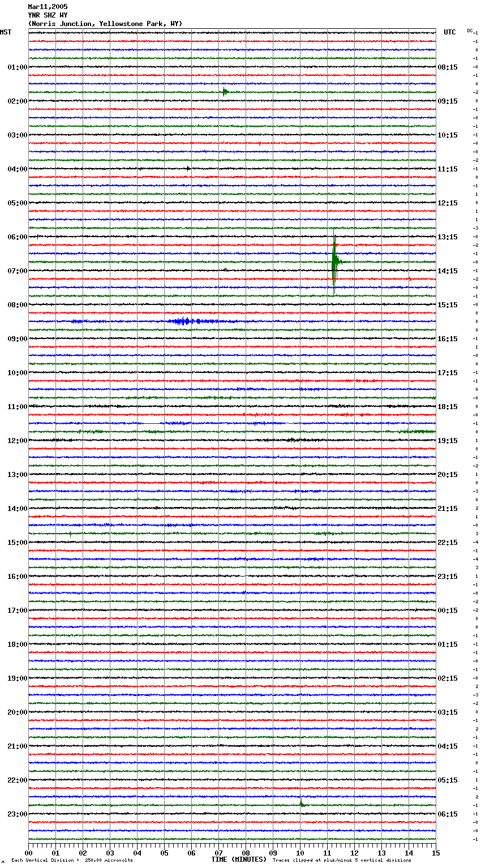
Task: Pick the 04:00 MST time label
Action: tap(17, 169)
